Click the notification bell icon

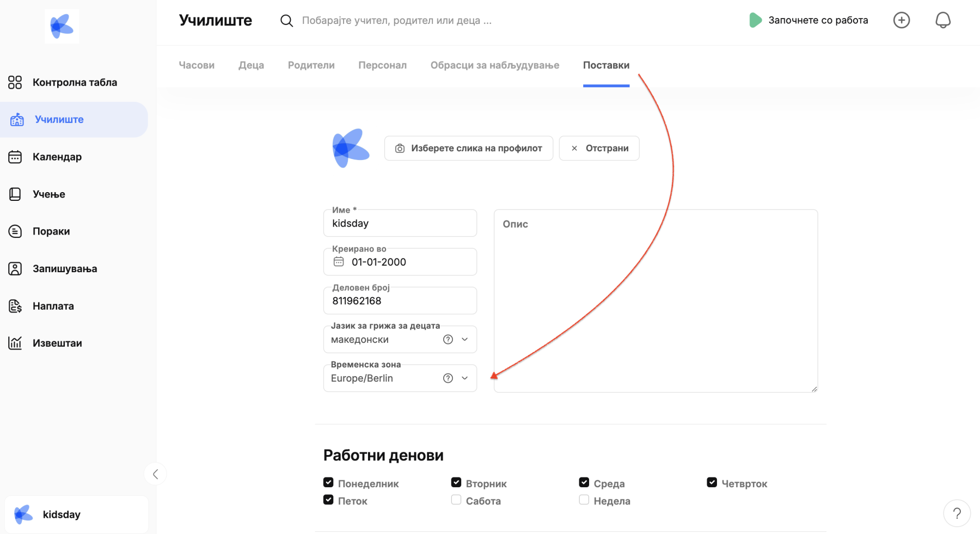(x=942, y=20)
